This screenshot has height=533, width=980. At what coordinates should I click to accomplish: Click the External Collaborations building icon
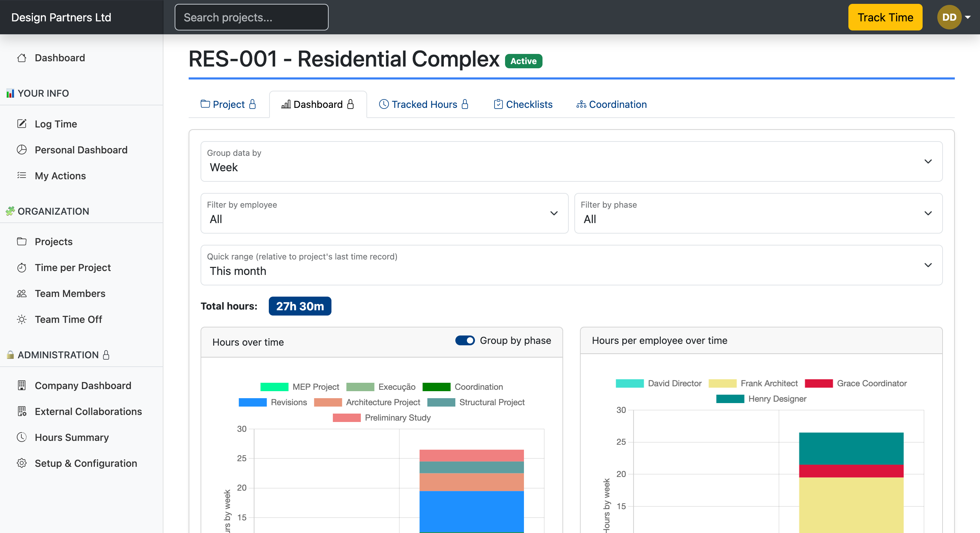[x=22, y=411]
